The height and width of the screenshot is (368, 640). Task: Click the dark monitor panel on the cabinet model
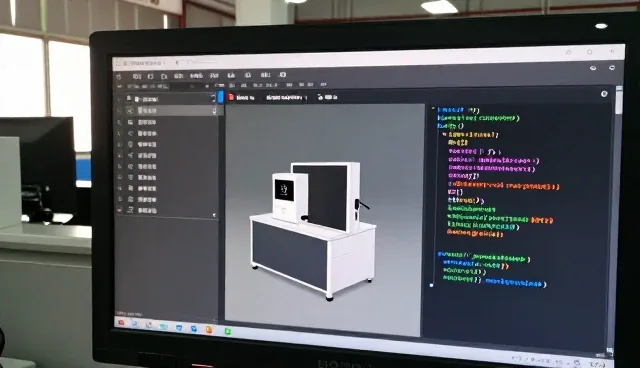(325, 197)
